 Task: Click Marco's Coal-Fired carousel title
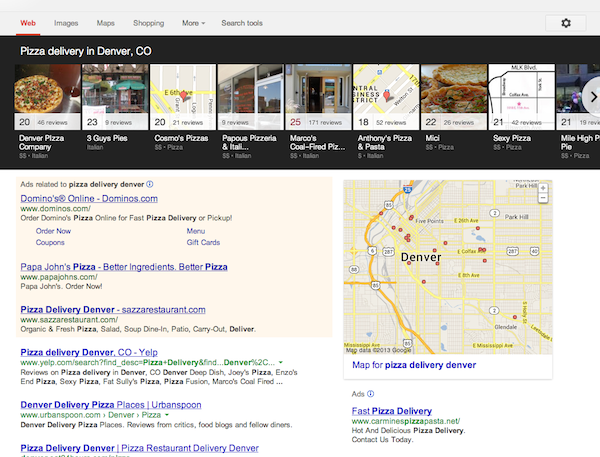point(317,142)
